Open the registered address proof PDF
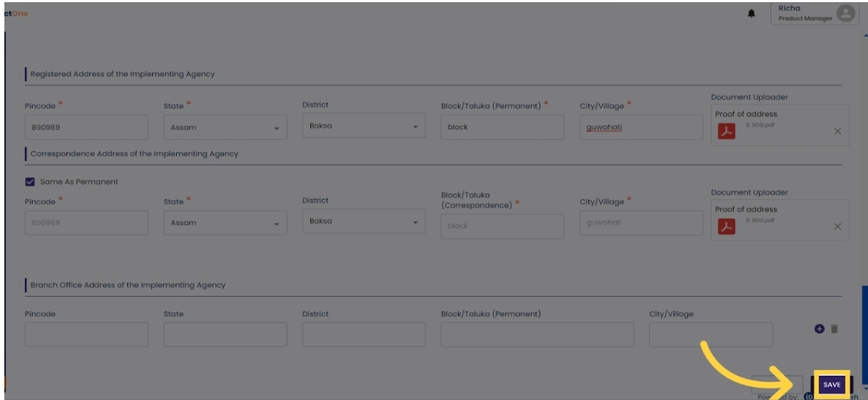 (x=725, y=131)
